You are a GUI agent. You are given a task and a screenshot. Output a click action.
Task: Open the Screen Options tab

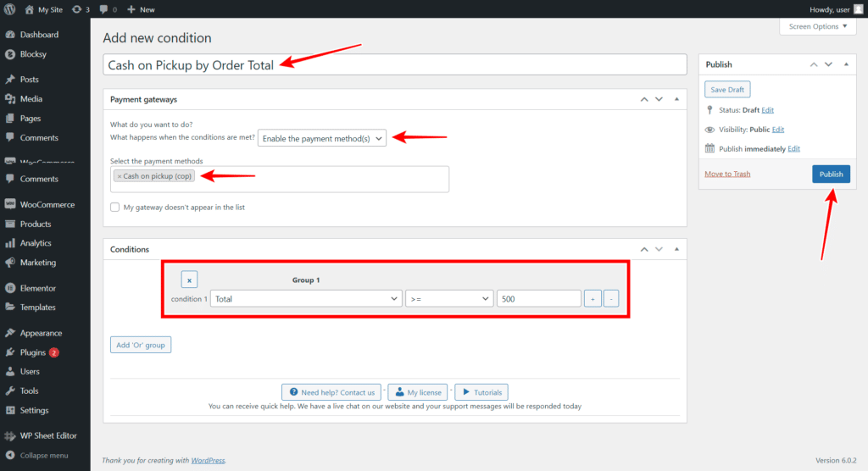pos(818,26)
